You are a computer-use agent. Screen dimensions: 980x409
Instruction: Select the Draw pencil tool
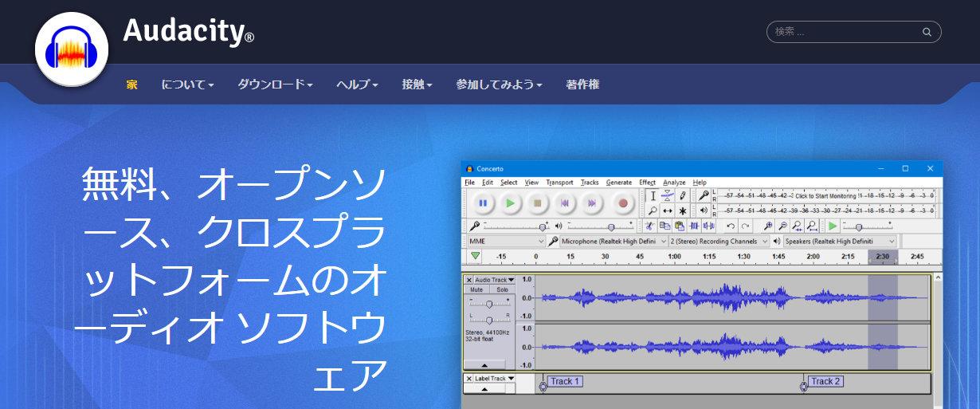pos(683,196)
